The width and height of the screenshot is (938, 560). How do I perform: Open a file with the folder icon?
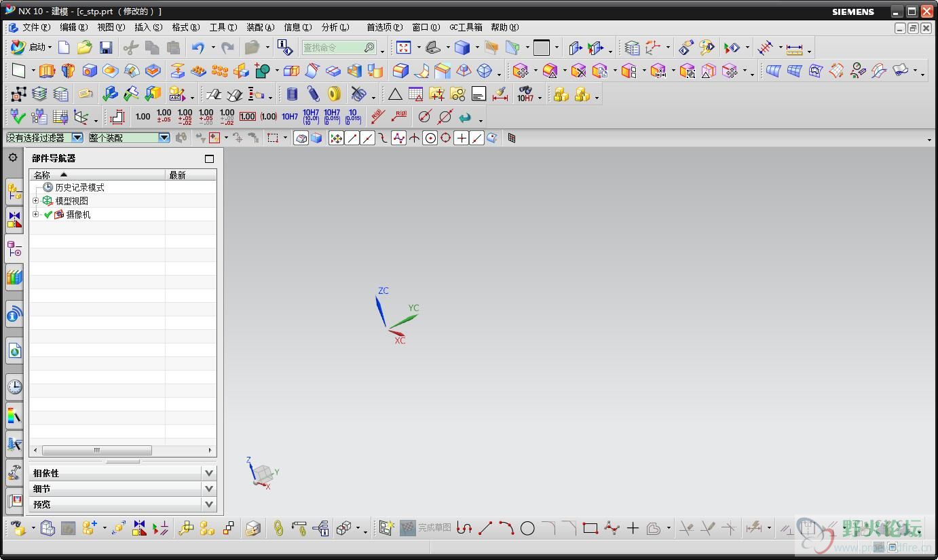point(84,48)
